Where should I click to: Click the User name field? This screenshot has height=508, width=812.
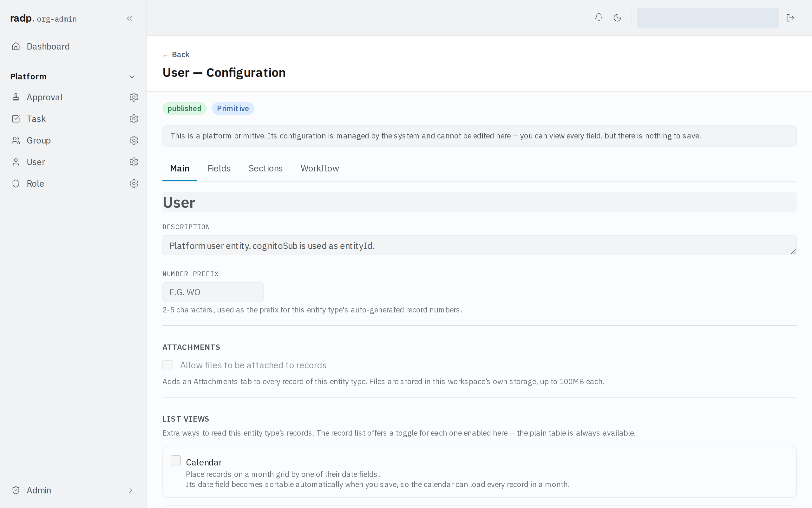[480, 202]
